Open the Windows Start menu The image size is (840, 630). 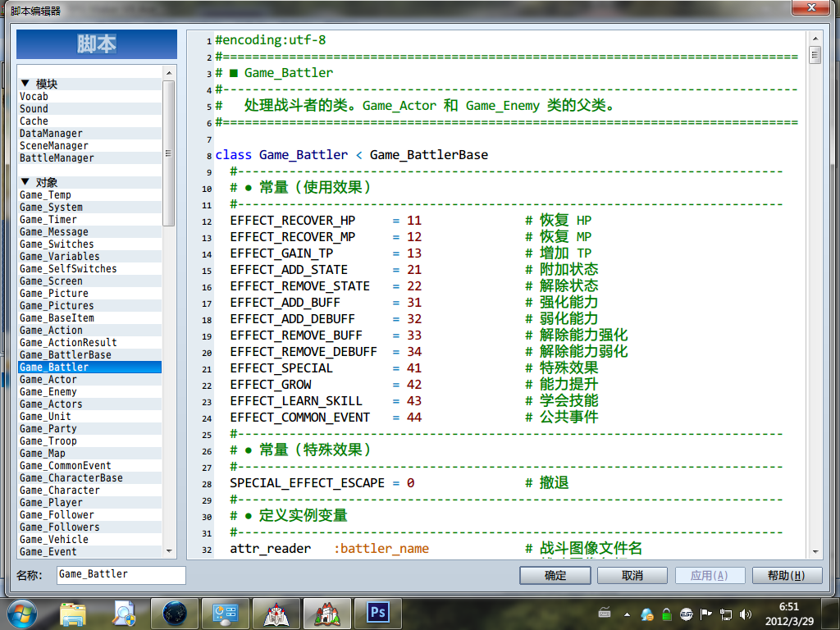tap(22, 614)
